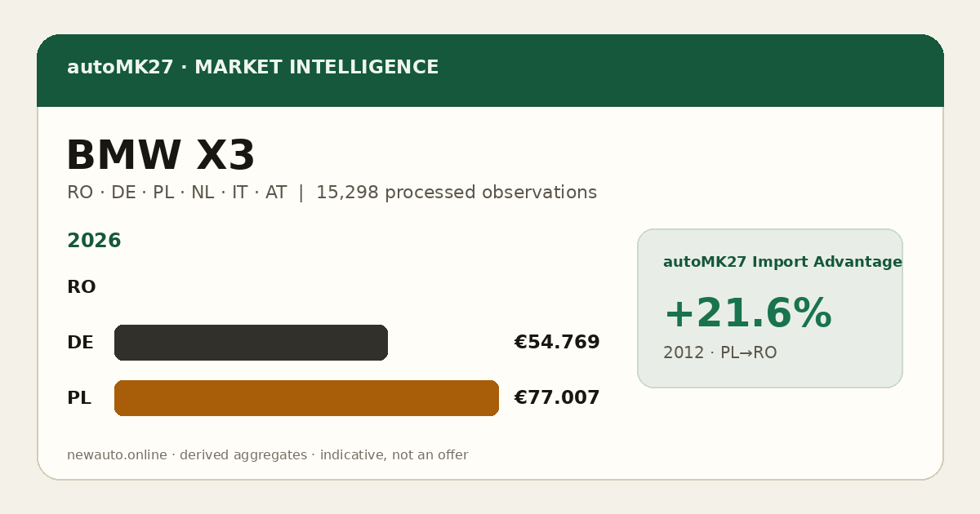Select the BMW X3 title

click(x=160, y=156)
